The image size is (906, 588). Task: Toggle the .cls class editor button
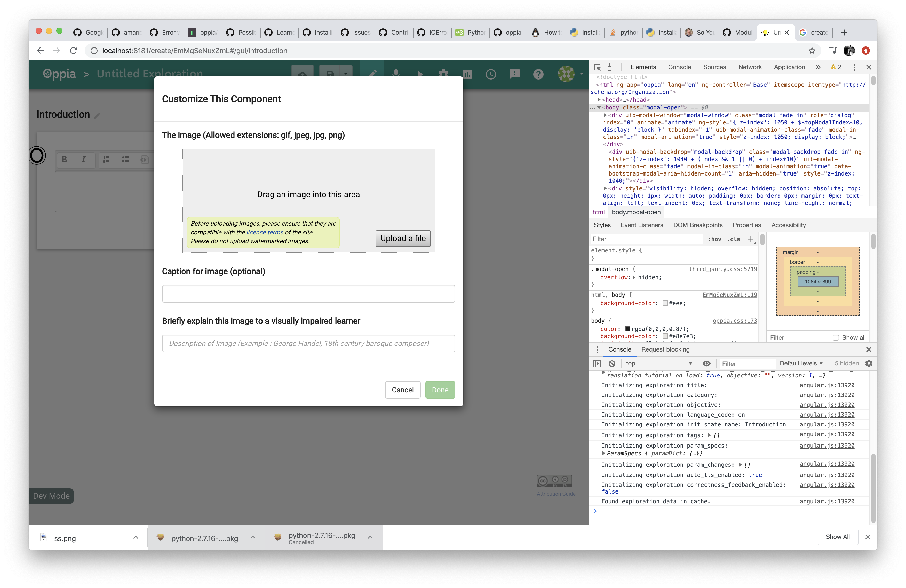(734, 239)
